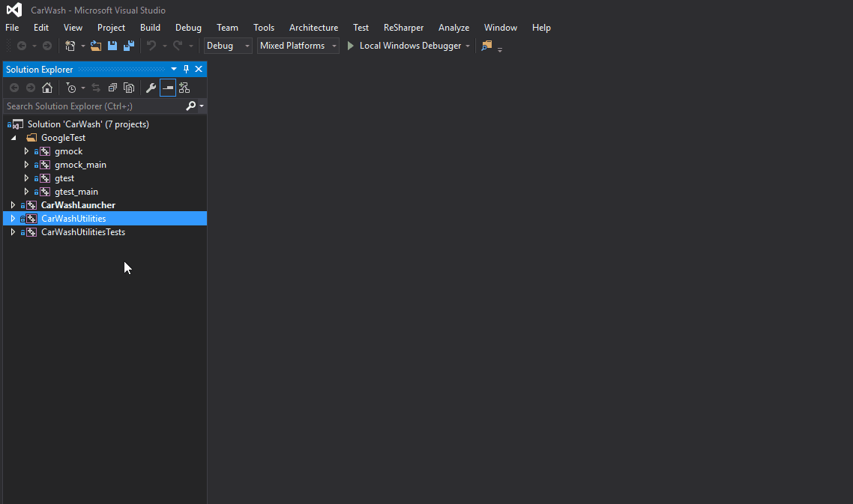Viewport: 853px width, 504px height.
Task: Toggle auto-hide pin on Solution Explorer
Action: 186,69
